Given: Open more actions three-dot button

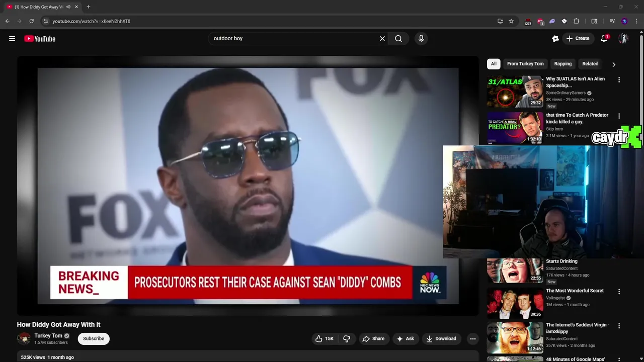Looking at the screenshot, I should pyautogui.click(x=473, y=339).
